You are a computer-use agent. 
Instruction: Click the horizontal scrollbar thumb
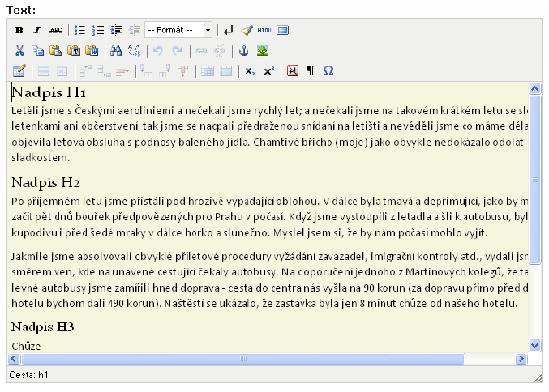click(243, 359)
